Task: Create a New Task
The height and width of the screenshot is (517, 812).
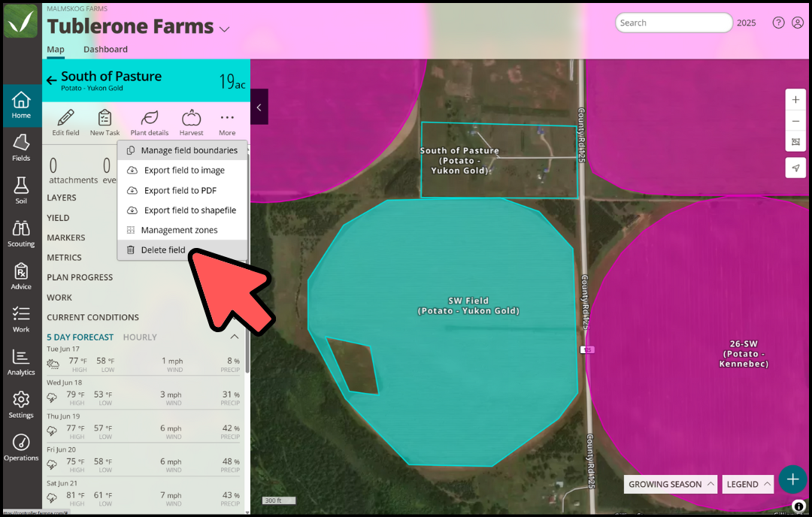Action: [x=105, y=122]
